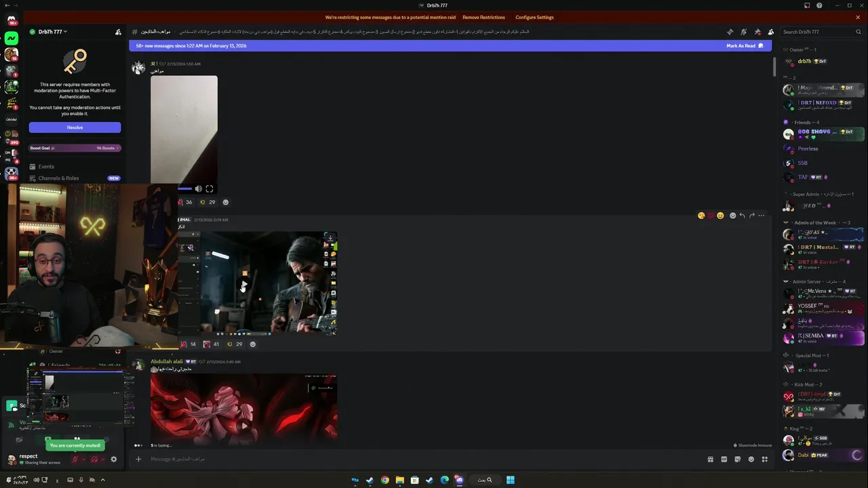Click 41 reaction on guitar video message
868x488 pixels.
[x=212, y=344]
